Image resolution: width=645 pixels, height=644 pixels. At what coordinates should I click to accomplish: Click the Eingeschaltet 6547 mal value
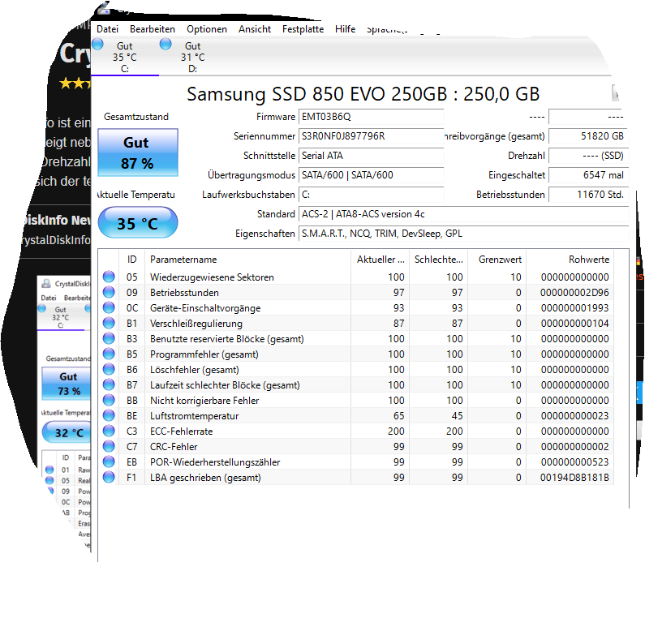point(589,175)
